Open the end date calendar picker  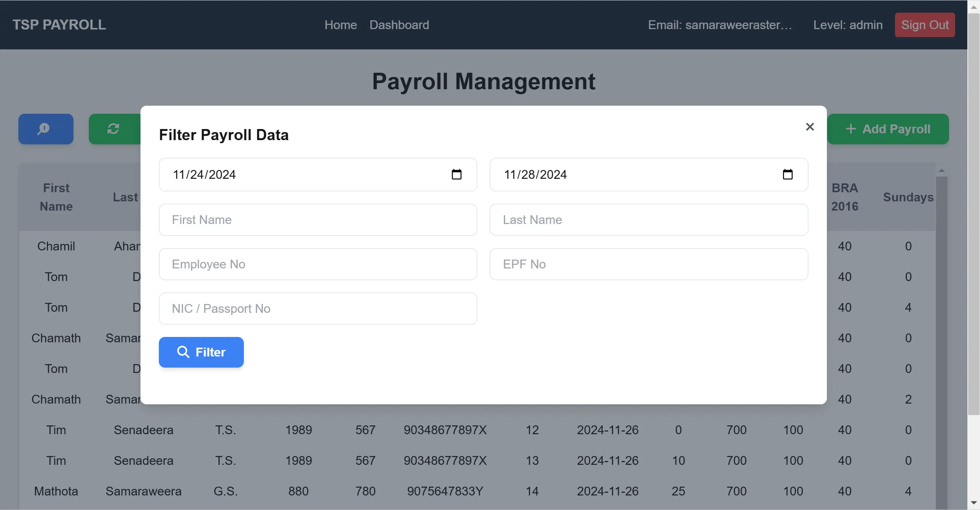tap(788, 174)
